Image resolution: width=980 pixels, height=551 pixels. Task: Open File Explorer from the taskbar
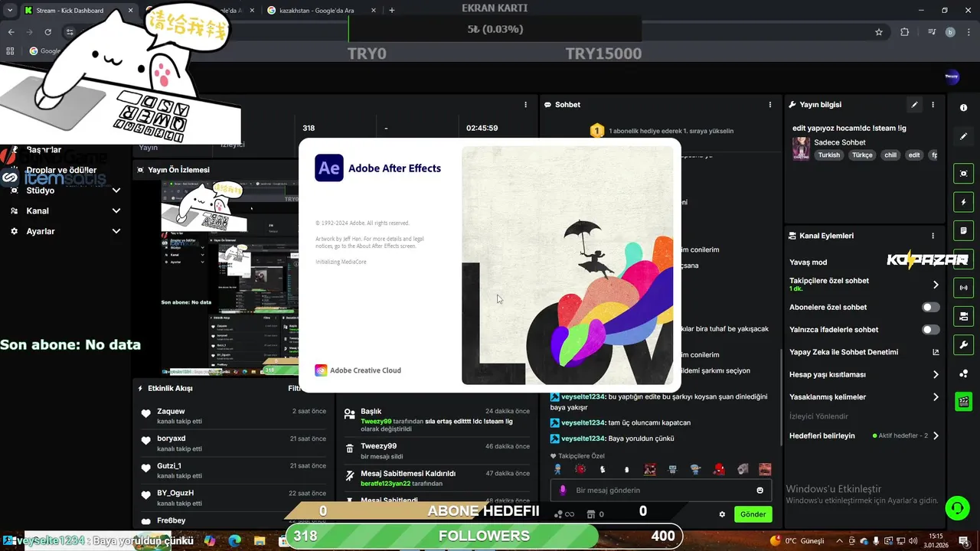[x=260, y=541]
